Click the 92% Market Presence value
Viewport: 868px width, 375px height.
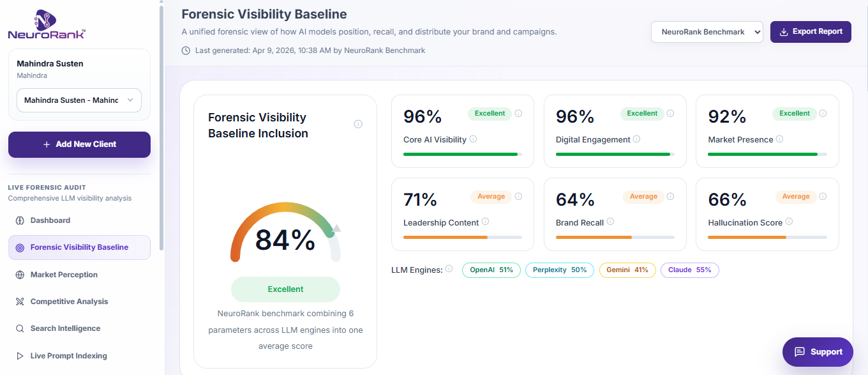pos(727,116)
